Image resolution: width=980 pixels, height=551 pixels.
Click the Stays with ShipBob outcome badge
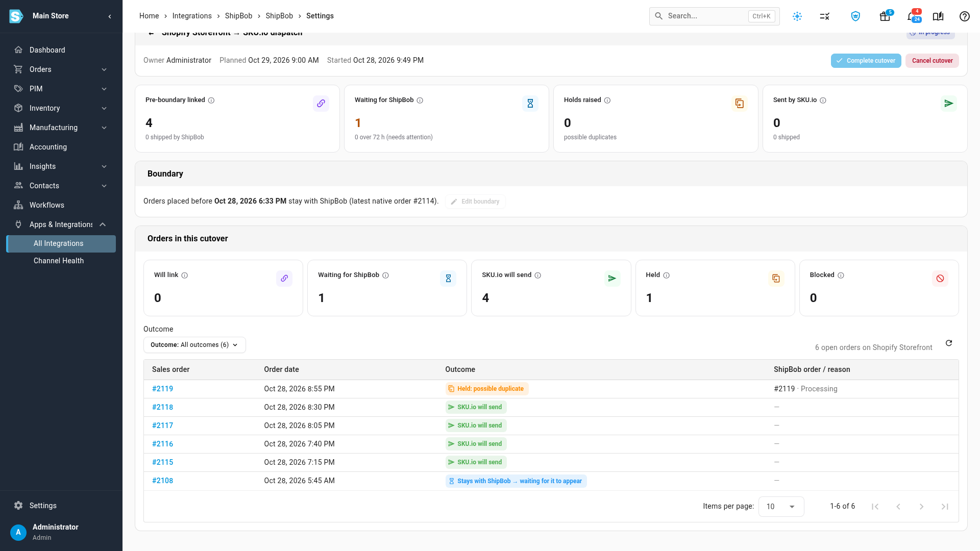(516, 481)
